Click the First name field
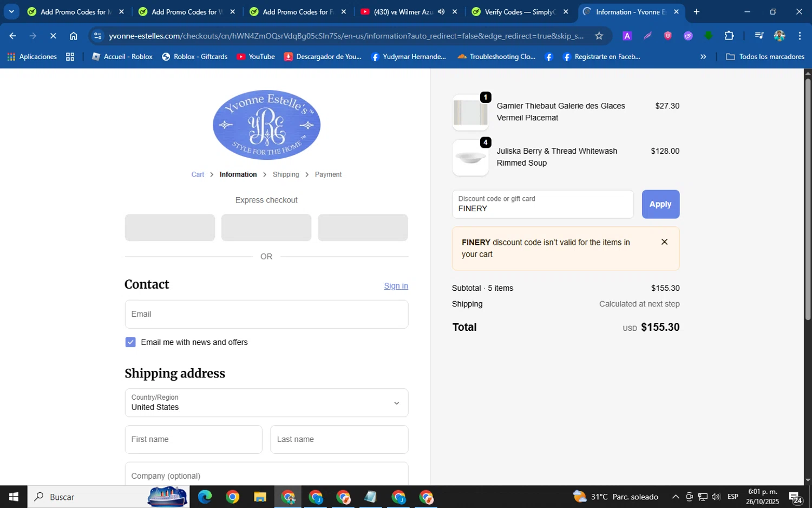 [193, 439]
